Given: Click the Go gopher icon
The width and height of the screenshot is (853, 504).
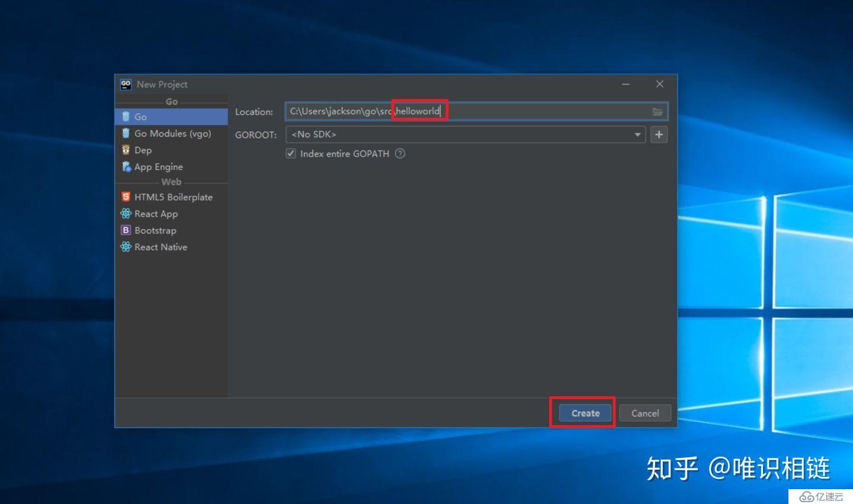Looking at the screenshot, I should click(126, 117).
